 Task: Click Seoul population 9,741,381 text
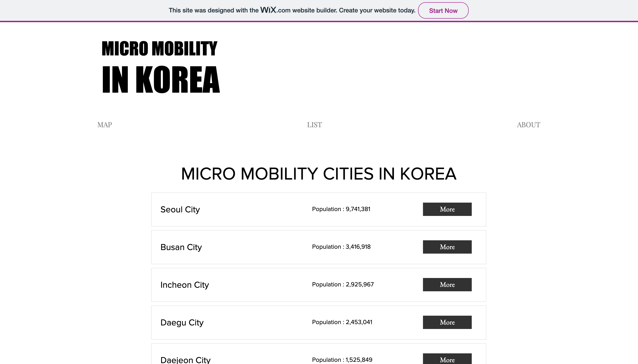341,209
